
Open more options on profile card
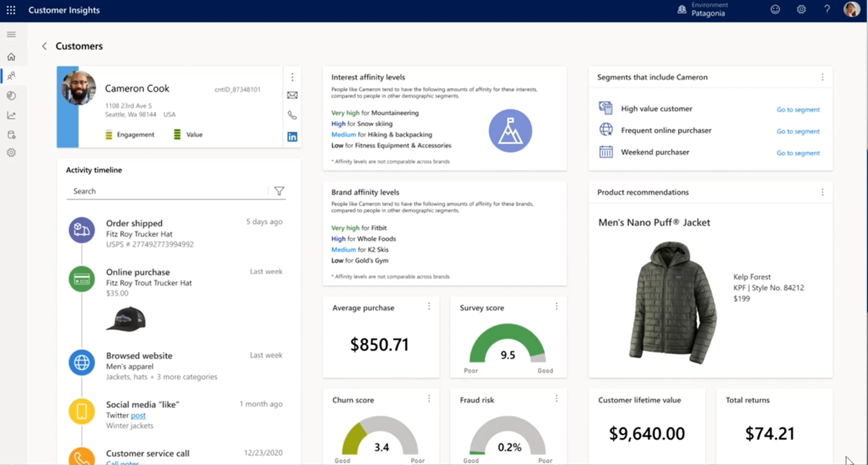[x=292, y=77]
